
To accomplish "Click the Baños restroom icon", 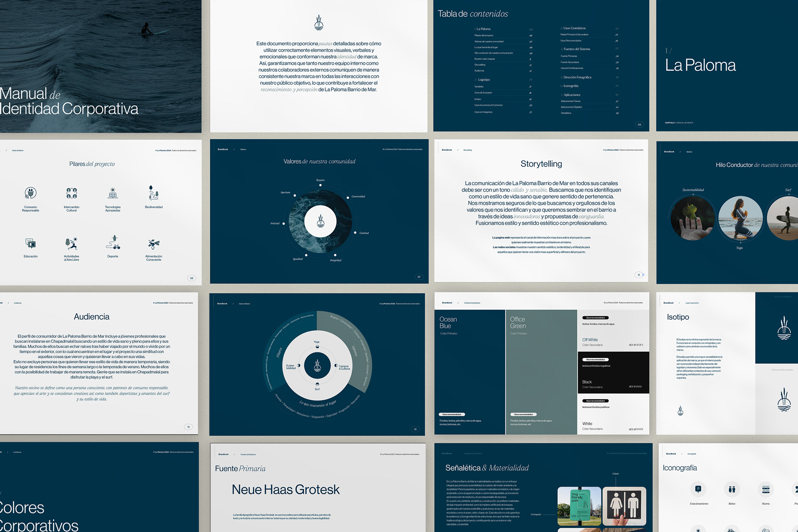I will pos(732,489).
